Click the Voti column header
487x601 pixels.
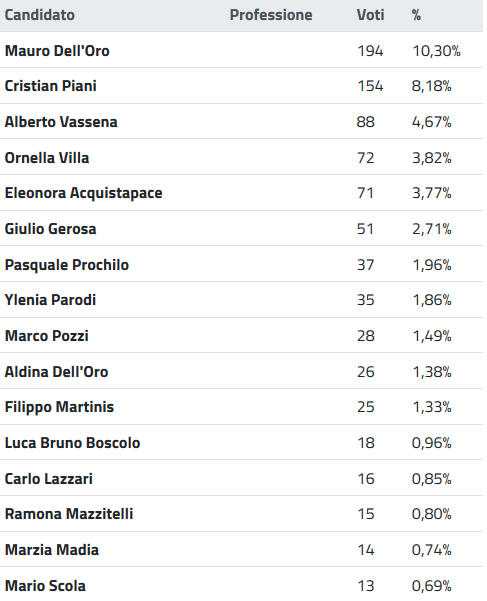(x=370, y=15)
